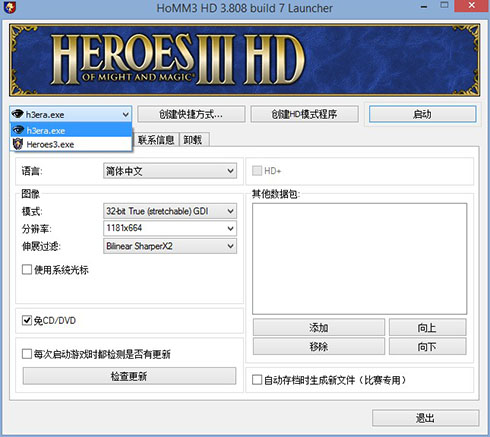The image size is (490, 437).
Task: Switch to the 联系信息 tab
Action: point(156,140)
